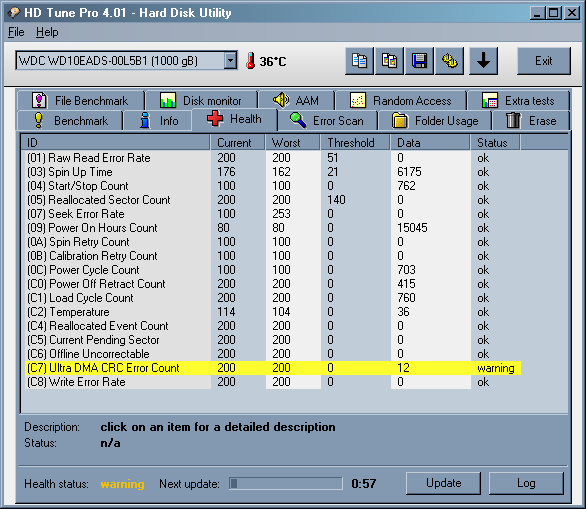Select the Health tab

pyautogui.click(x=235, y=119)
